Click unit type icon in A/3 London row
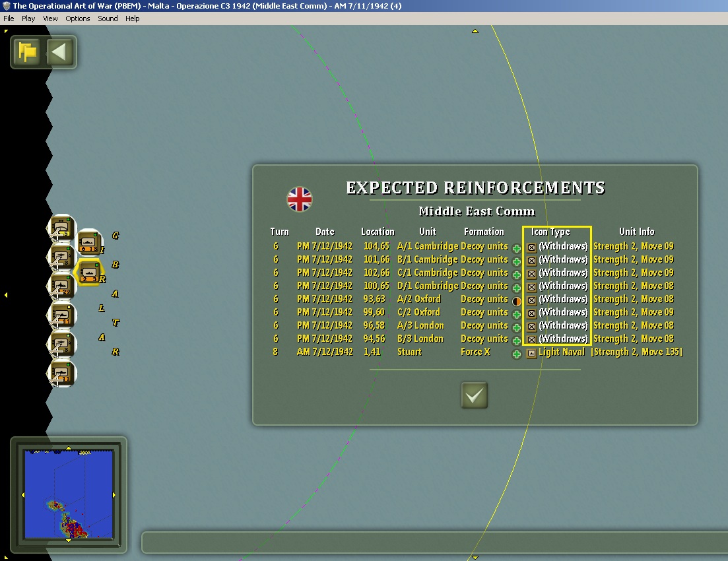The width and height of the screenshot is (728, 561). pos(531,327)
